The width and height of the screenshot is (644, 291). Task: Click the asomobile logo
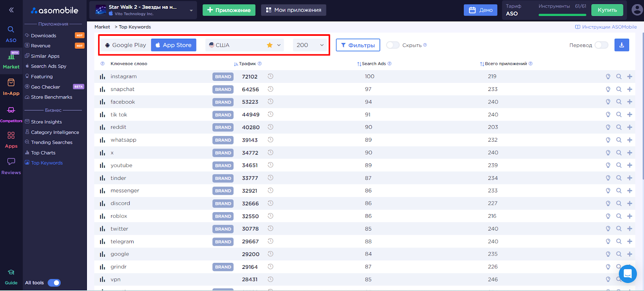[x=54, y=10]
